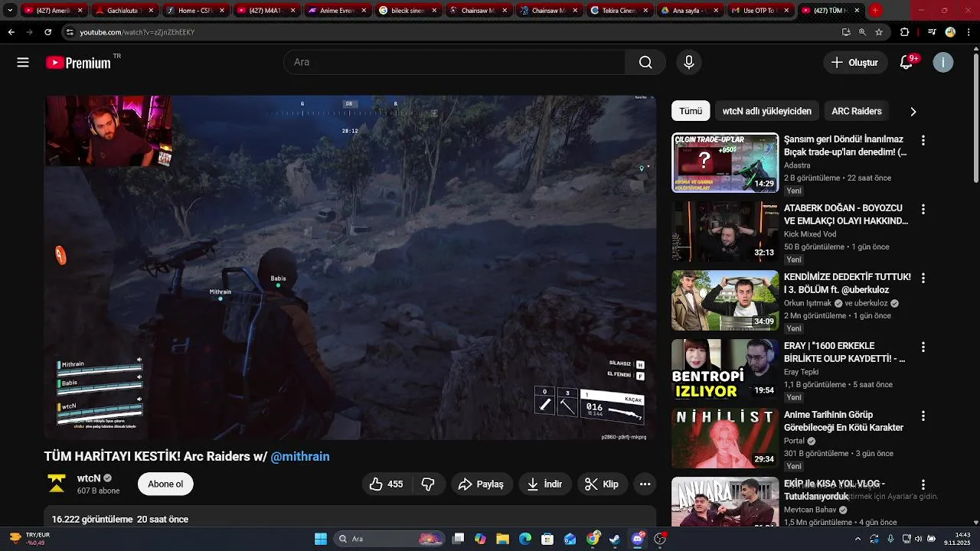
Task: Switch to the bilecik sinema tab
Action: [407, 11]
